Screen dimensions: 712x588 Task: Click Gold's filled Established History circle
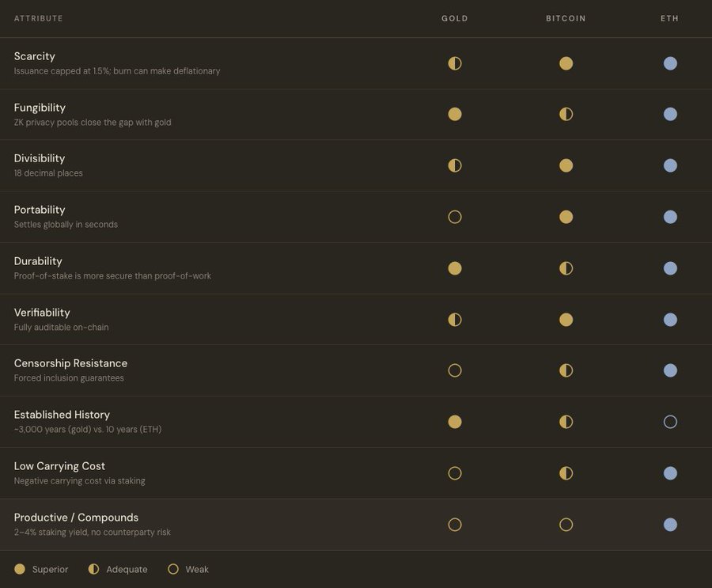(x=455, y=422)
